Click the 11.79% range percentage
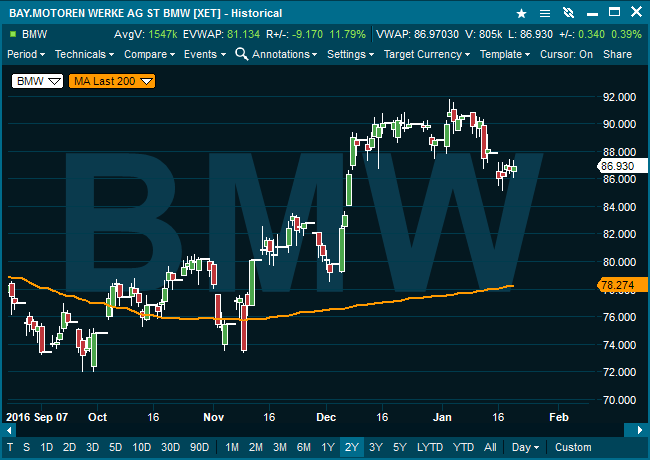The image size is (650, 460). pyautogui.click(x=347, y=34)
